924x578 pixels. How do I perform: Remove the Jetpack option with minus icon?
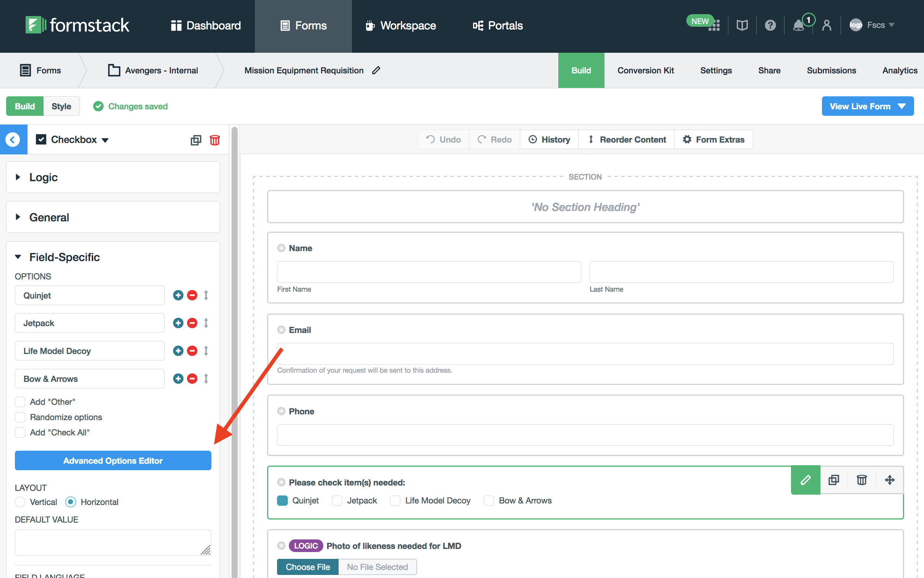[x=192, y=323]
